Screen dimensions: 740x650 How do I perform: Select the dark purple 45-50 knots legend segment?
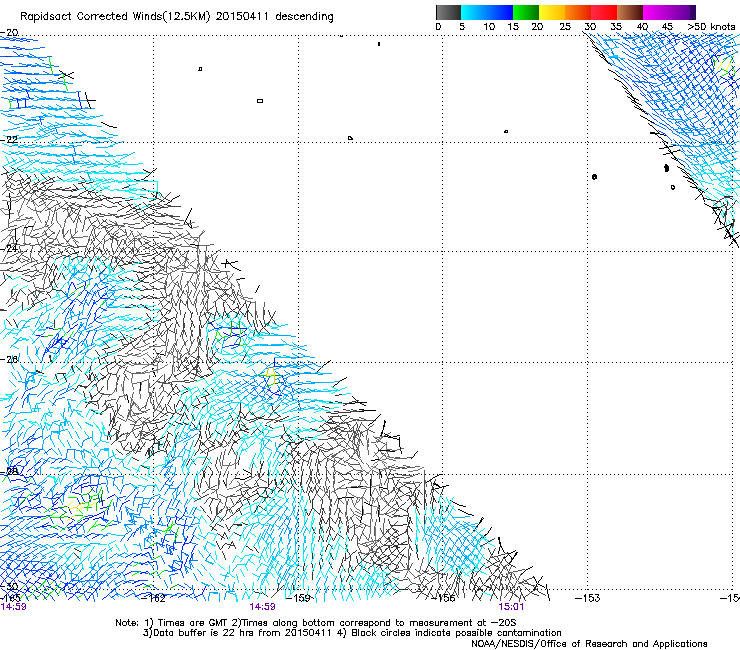tap(682, 12)
